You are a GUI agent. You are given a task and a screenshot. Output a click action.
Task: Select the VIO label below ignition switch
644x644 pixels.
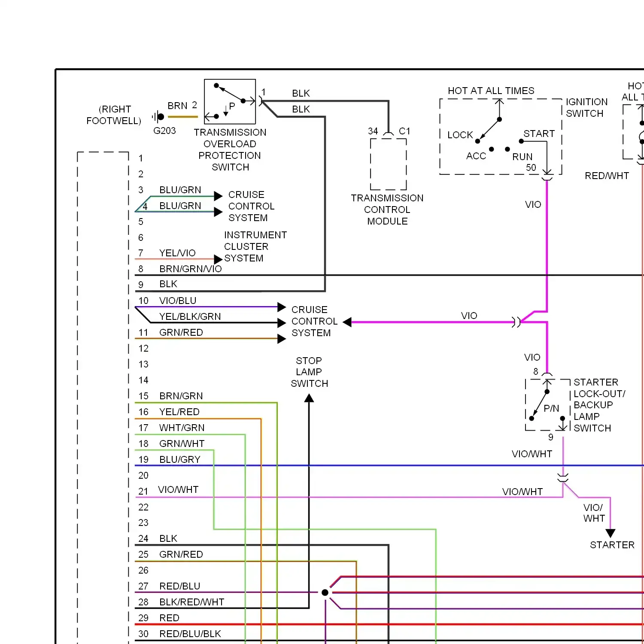tap(533, 204)
